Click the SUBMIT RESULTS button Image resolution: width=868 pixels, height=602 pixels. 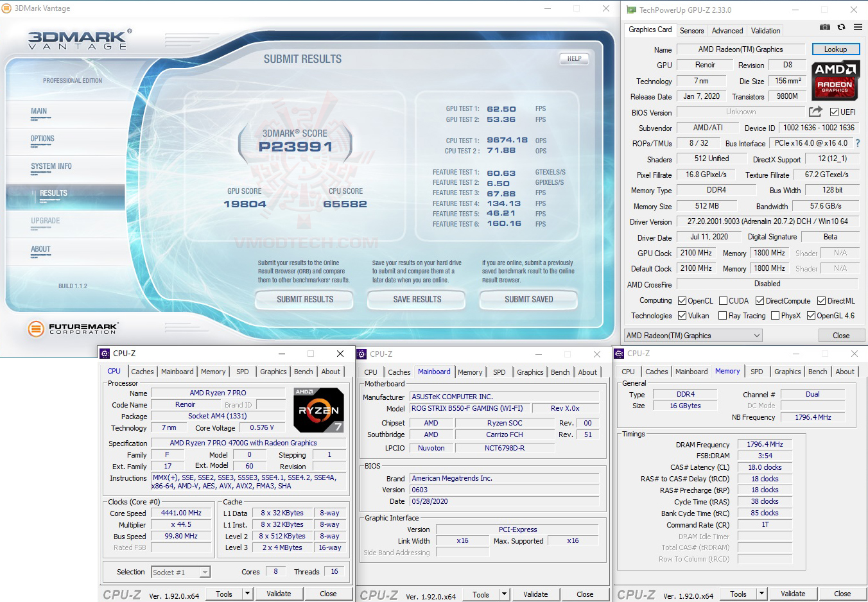click(x=305, y=299)
